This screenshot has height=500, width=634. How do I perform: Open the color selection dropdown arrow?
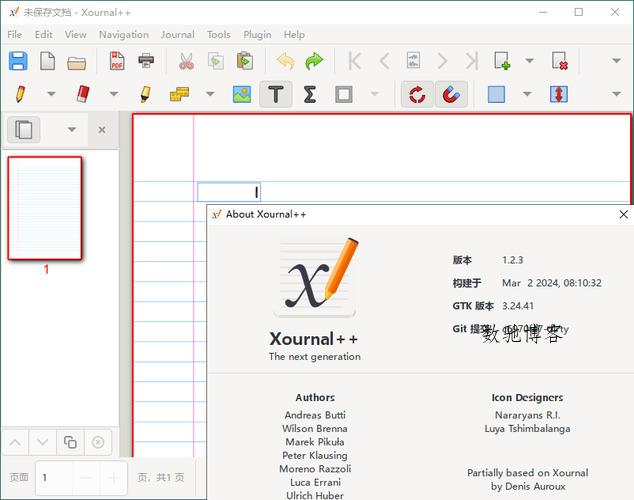(526, 94)
